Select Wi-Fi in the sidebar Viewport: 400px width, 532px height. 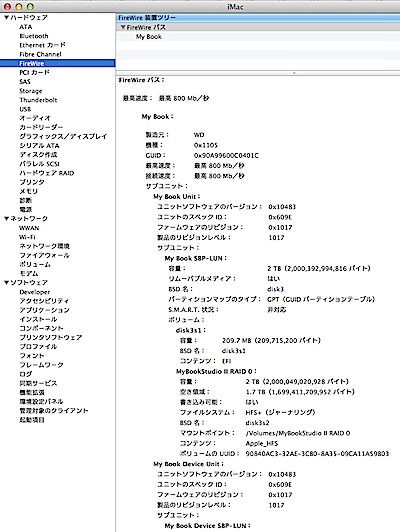(27, 237)
